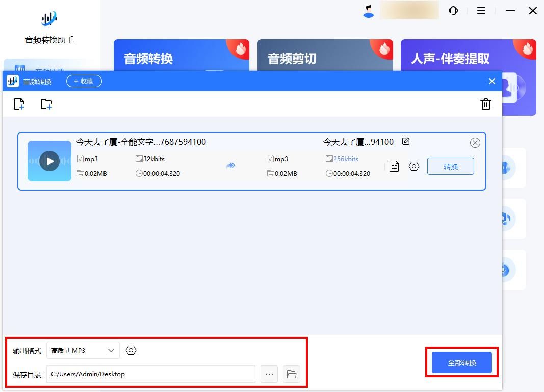Expand the 高质量 MP3 format dropdown

(82, 350)
